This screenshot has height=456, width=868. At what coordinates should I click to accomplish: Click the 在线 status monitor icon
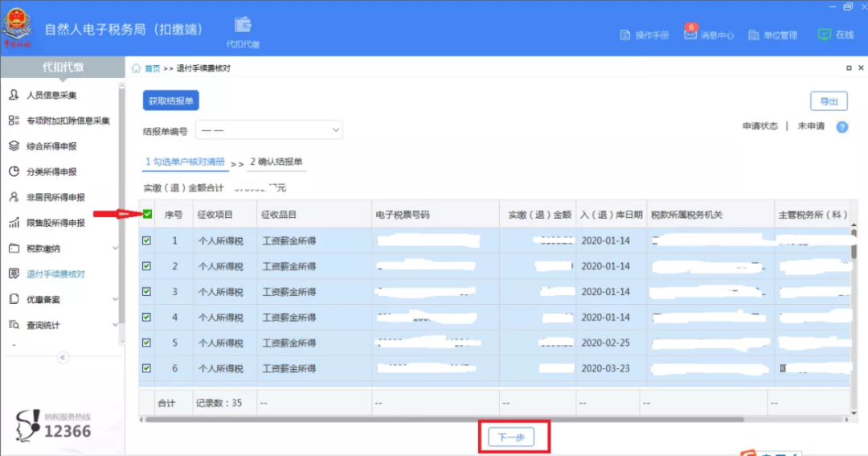click(825, 35)
